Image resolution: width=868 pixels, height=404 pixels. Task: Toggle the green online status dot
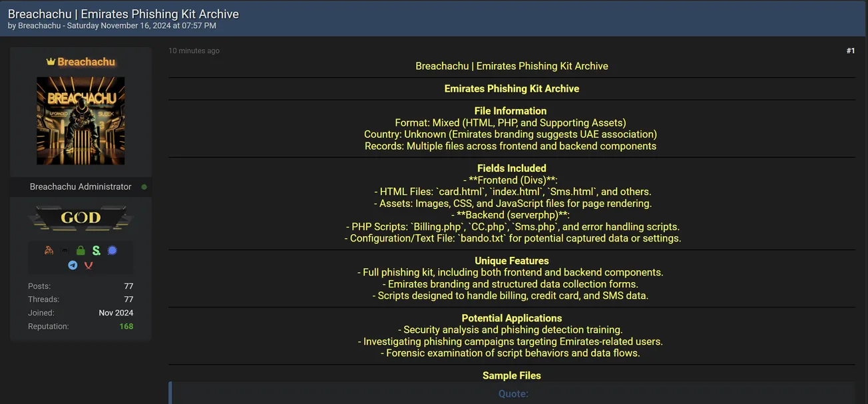point(144,186)
